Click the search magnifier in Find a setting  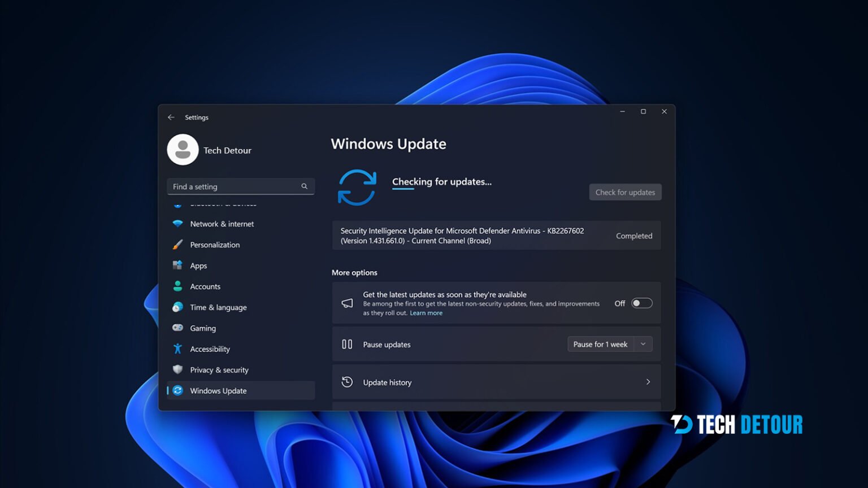pos(305,186)
